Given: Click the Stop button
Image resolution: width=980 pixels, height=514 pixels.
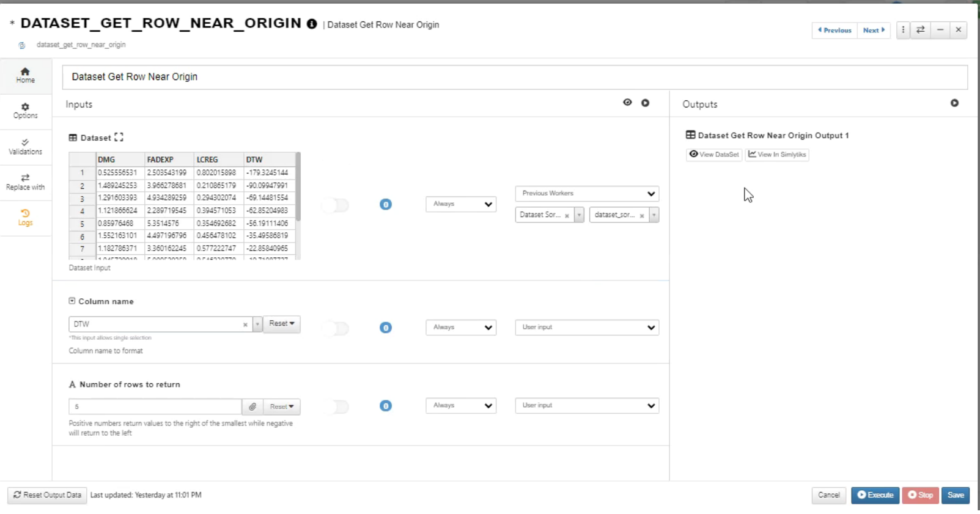Looking at the screenshot, I should pos(920,495).
